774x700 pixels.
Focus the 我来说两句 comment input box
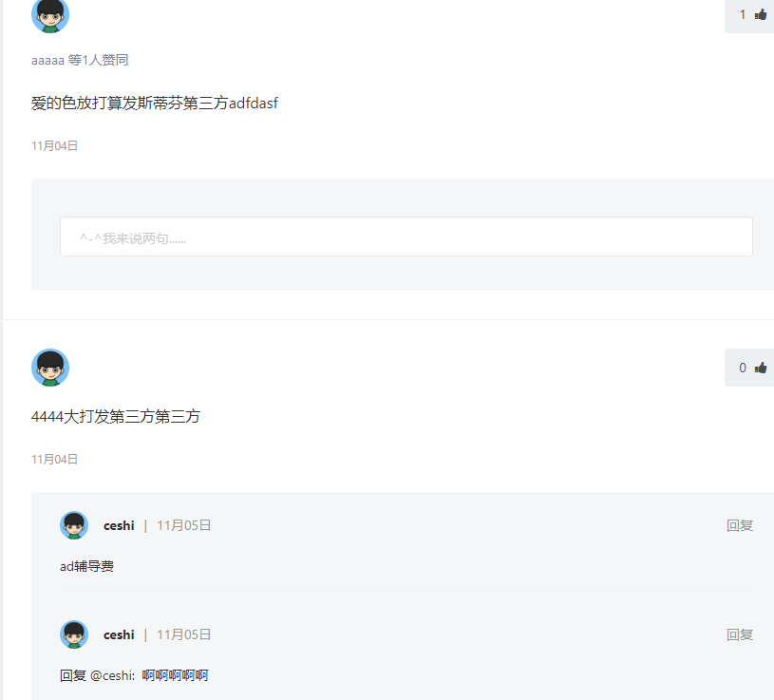pyautogui.click(x=406, y=236)
